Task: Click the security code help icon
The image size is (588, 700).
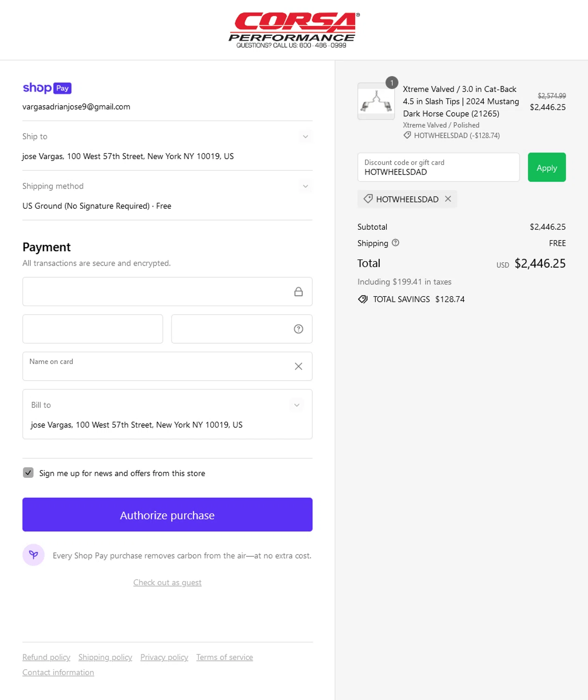Action: click(x=298, y=329)
